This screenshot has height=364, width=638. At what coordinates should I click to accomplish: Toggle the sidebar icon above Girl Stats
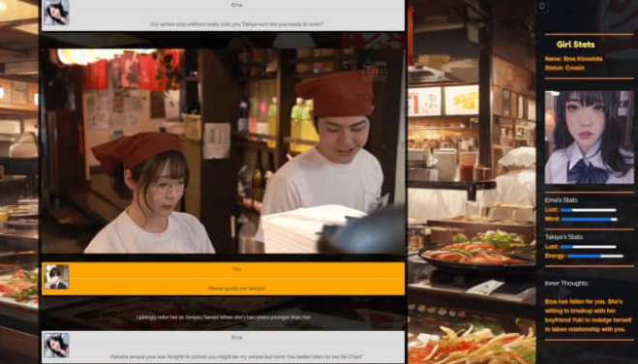click(541, 6)
